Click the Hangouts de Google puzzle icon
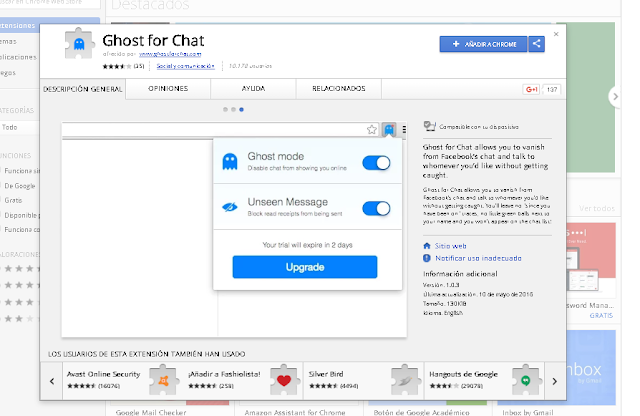Screen dimensions: 640x416 [526, 380]
